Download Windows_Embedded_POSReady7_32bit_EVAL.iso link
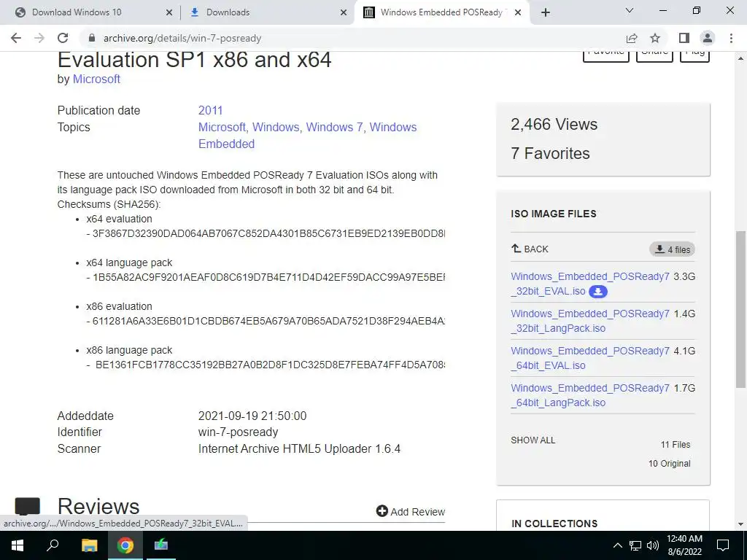 589,284
